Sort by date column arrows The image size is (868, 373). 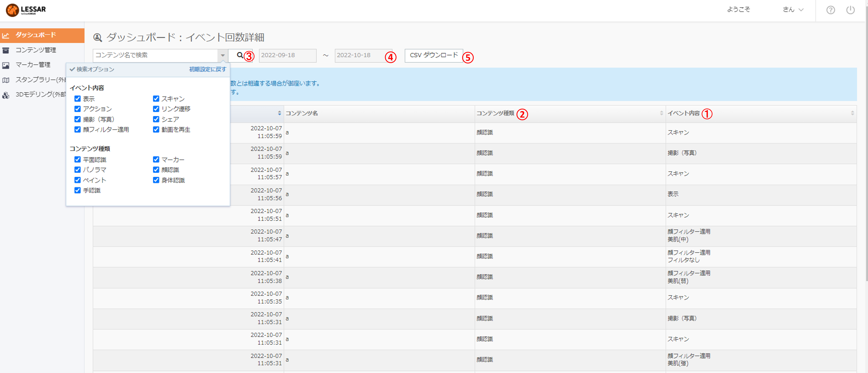point(279,113)
